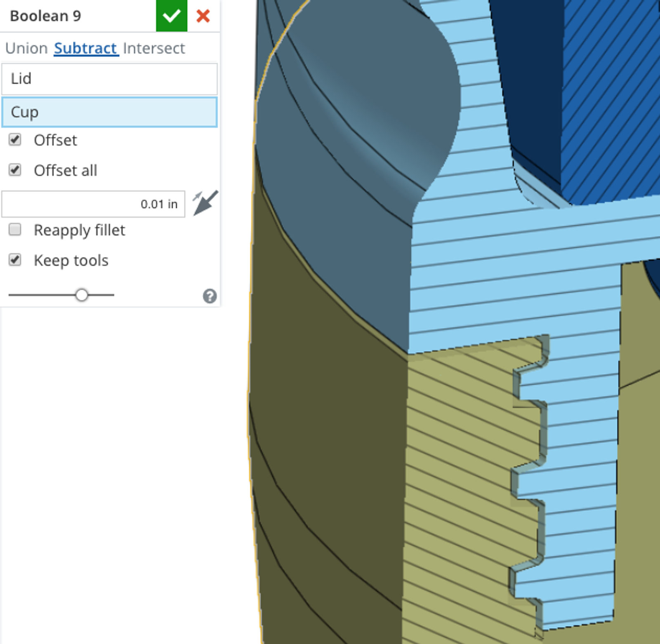Flip offset direction using the arrow icon
660x644 pixels.
click(205, 203)
